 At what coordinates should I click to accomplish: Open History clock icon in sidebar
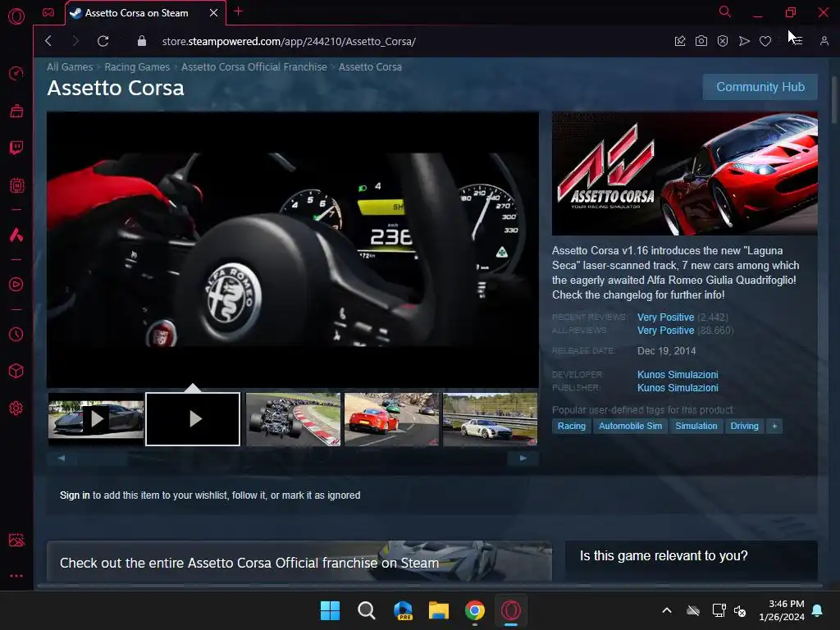click(x=16, y=335)
